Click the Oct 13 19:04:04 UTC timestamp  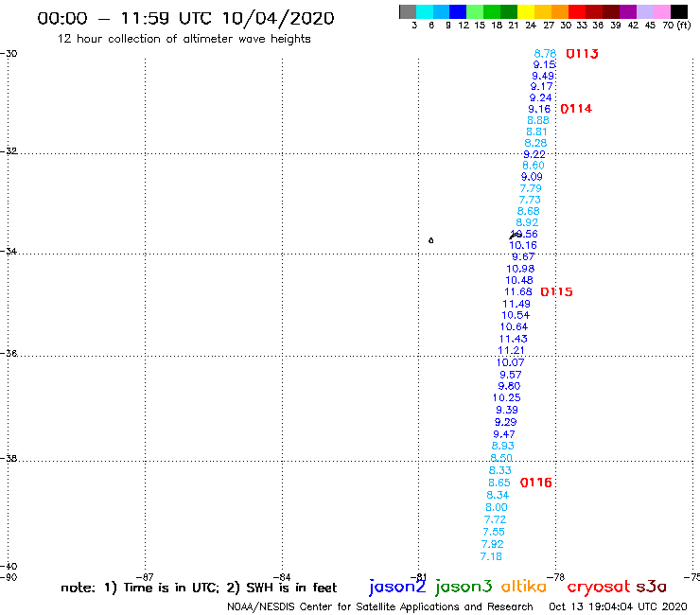618,607
